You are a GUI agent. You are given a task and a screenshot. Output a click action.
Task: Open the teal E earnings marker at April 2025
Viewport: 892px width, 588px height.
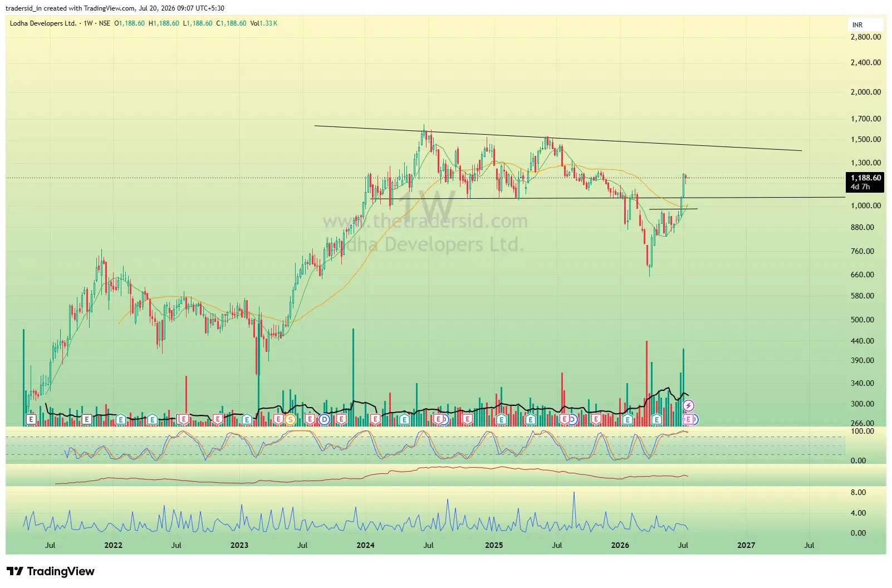pyautogui.click(x=531, y=419)
